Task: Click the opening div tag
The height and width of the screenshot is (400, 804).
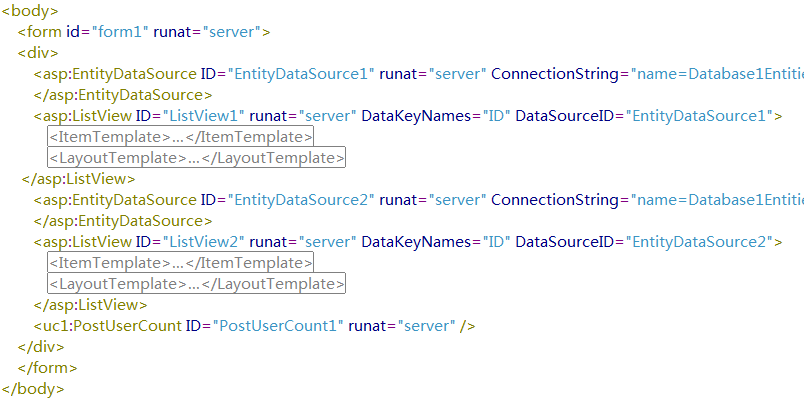Action: (x=38, y=53)
